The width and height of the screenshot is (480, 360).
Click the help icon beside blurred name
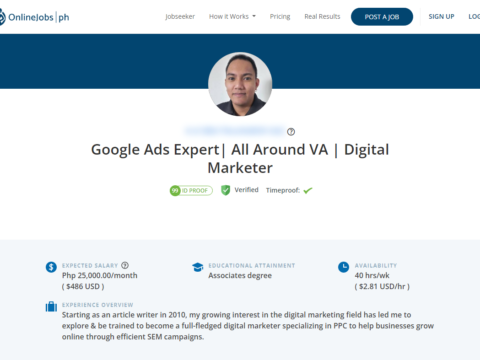point(291,132)
